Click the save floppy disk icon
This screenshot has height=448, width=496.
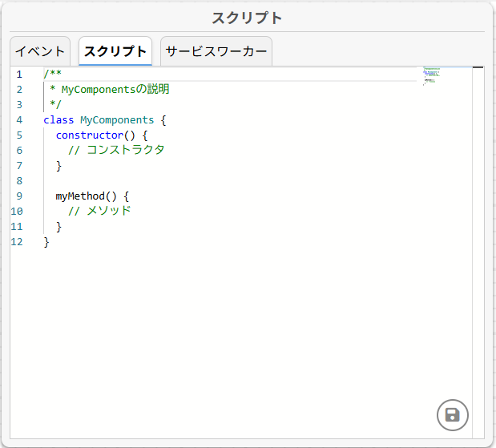pos(453,415)
